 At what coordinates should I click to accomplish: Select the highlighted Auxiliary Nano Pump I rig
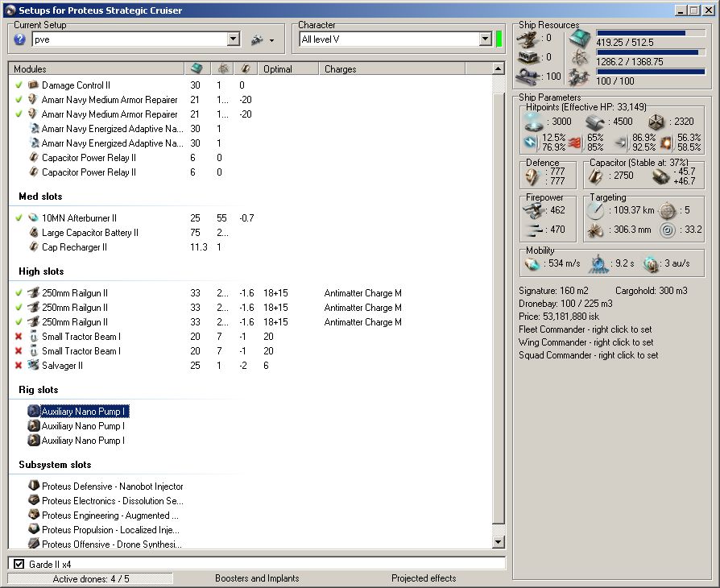point(85,411)
